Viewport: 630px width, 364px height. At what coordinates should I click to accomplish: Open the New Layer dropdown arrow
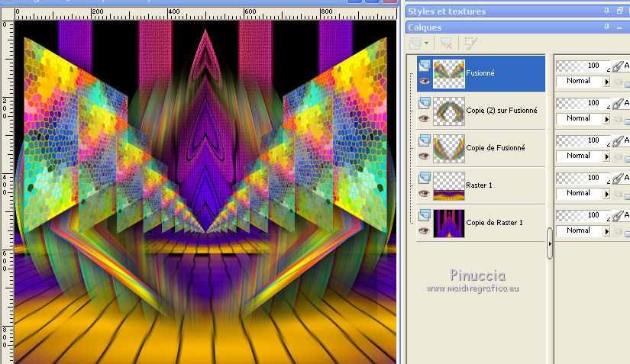pyautogui.click(x=426, y=43)
